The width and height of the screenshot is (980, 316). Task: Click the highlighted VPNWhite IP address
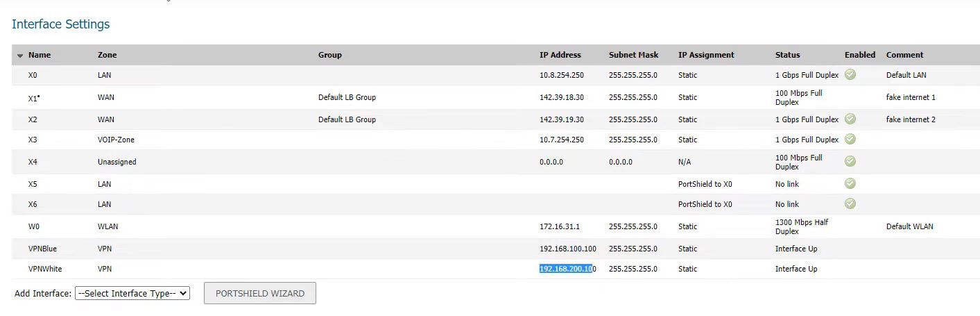[x=567, y=269]
